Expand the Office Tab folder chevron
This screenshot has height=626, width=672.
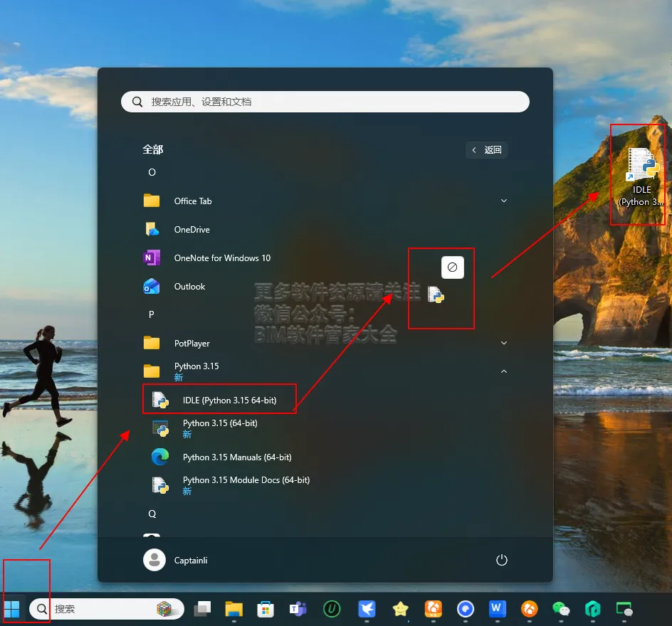click(504, 201)
